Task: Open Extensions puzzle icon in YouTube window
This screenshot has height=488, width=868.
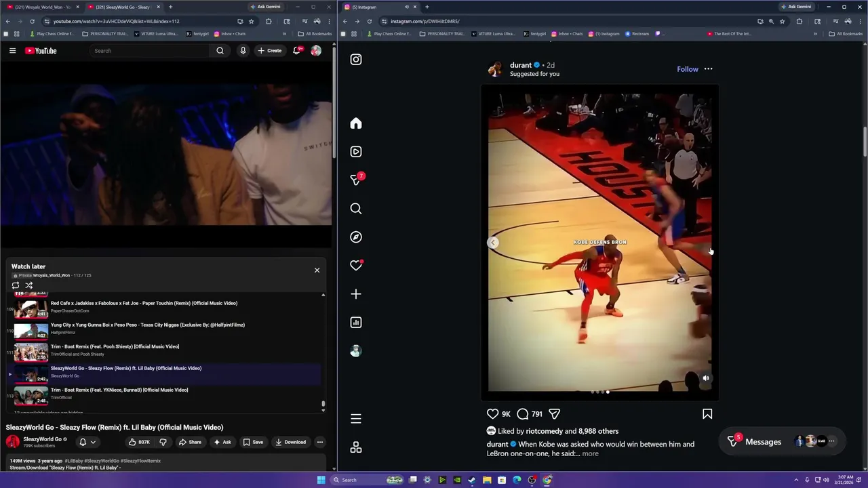Action: [269, 21]
